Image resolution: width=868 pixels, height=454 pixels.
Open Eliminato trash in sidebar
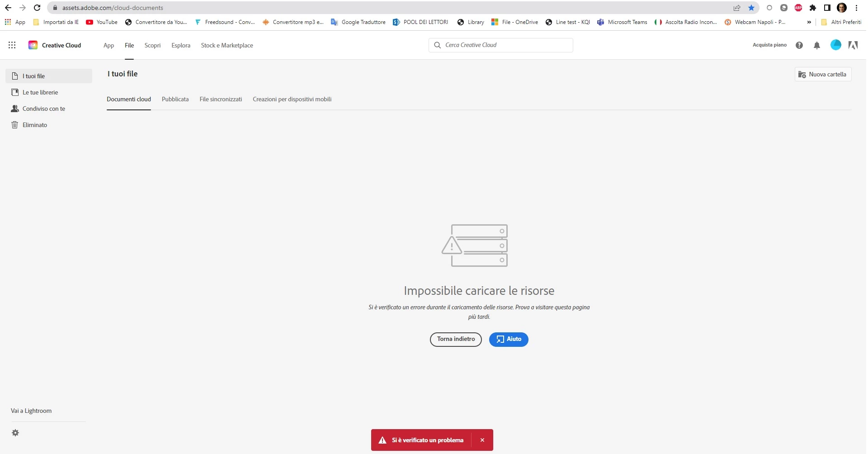(x=49, y=125)
